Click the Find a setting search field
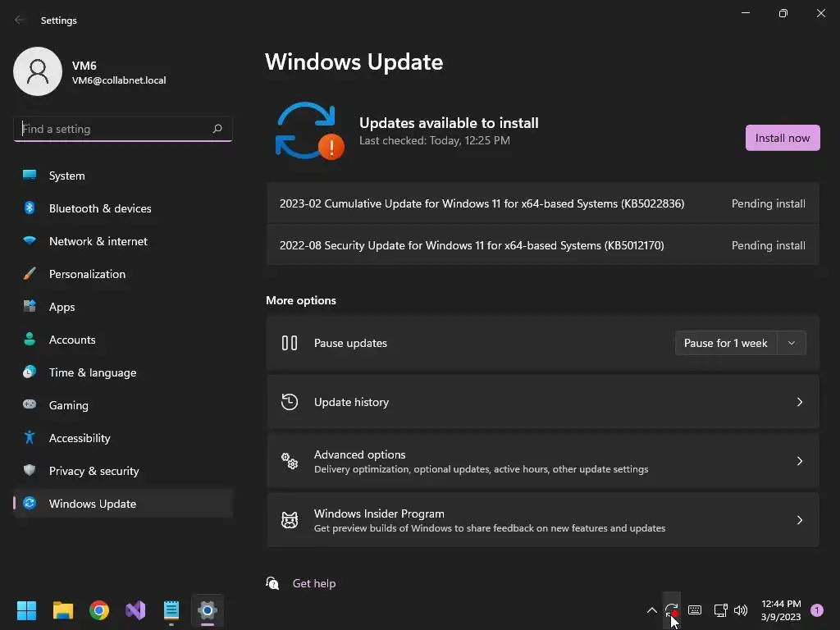Image resolution: width=840 pixels, height=630 pixels. [x=123, y=129]
